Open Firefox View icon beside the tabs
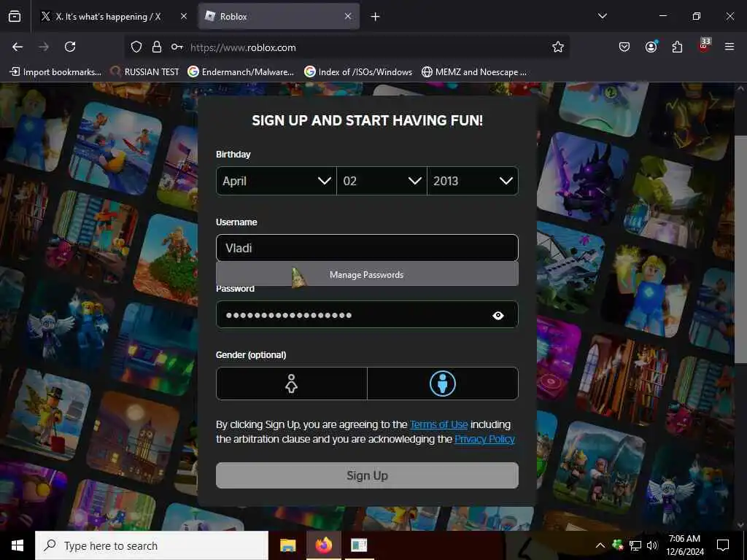The width and height of the screenshot is (747, 560). [x=15, y=16]
